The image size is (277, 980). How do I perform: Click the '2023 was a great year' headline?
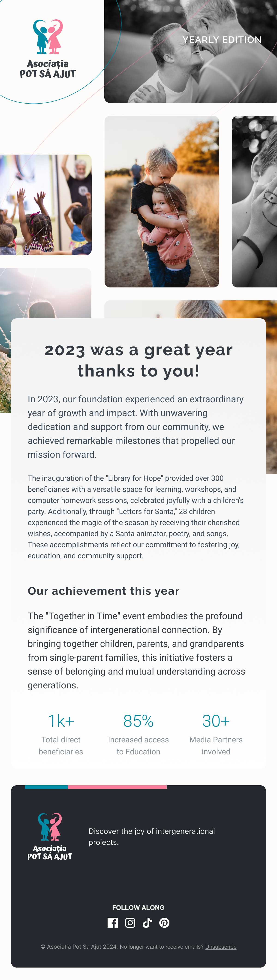pos(138,360)
